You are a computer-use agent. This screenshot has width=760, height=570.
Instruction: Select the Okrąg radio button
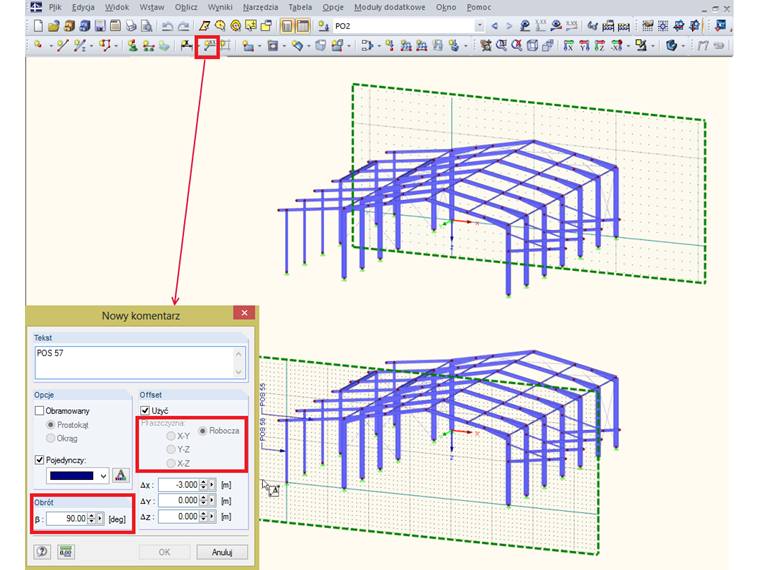pyautogui.click(x=50, y=439)
